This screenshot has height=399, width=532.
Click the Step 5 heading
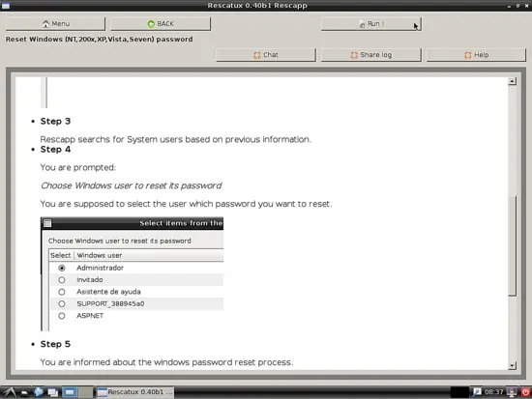(55, 344)
